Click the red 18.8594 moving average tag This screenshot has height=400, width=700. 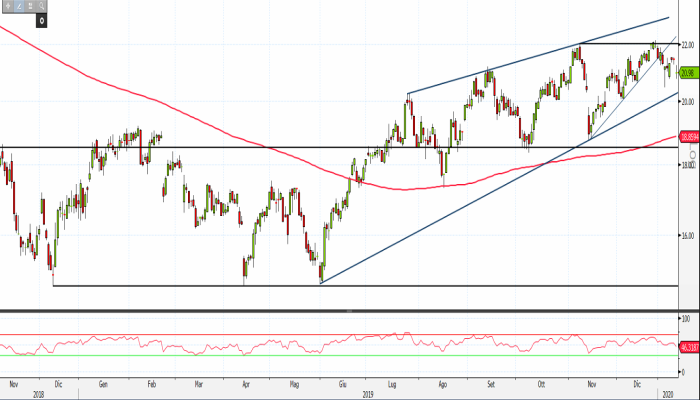689,137
